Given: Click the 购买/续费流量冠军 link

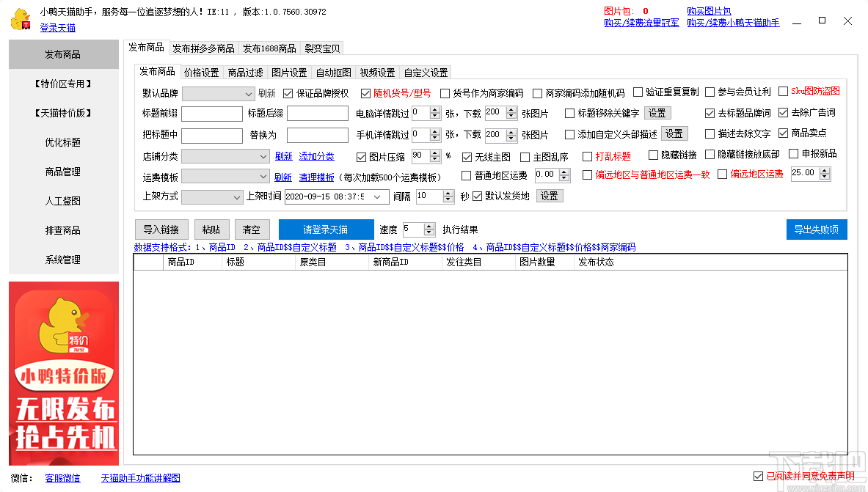Looking at the screenshot, I should pyautogui.click(x=641, y=23).
